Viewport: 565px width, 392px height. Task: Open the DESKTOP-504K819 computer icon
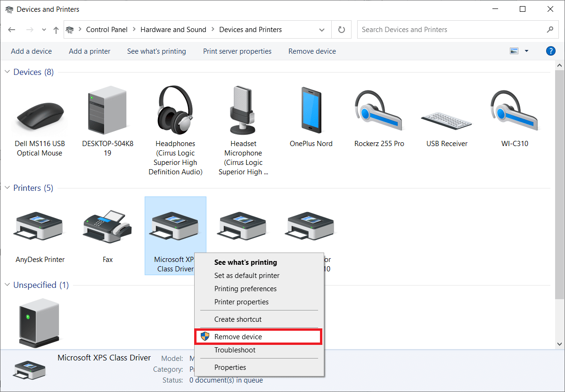point(107,111)
